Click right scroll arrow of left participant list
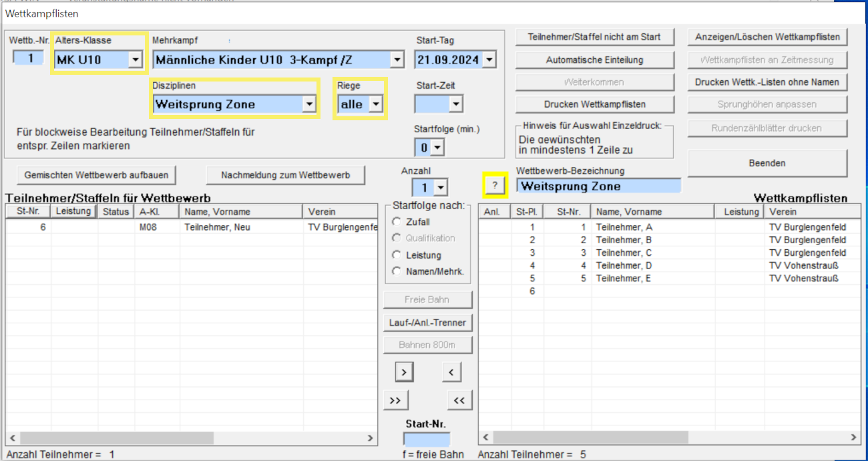 click(x=371, y=438)
